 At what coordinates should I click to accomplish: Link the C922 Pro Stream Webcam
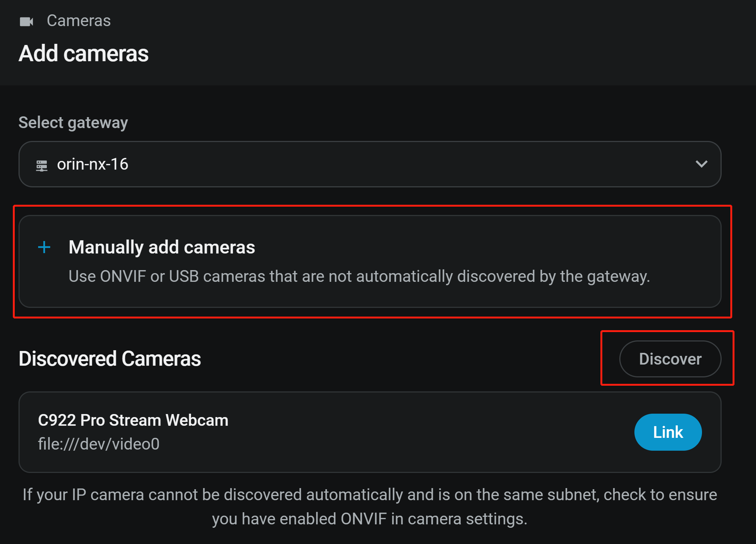[668, 432]
